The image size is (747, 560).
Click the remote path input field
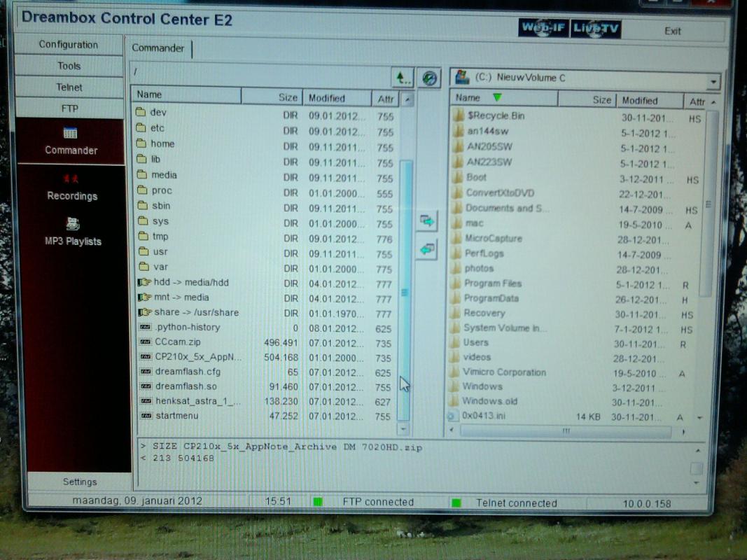click(260, 72)
